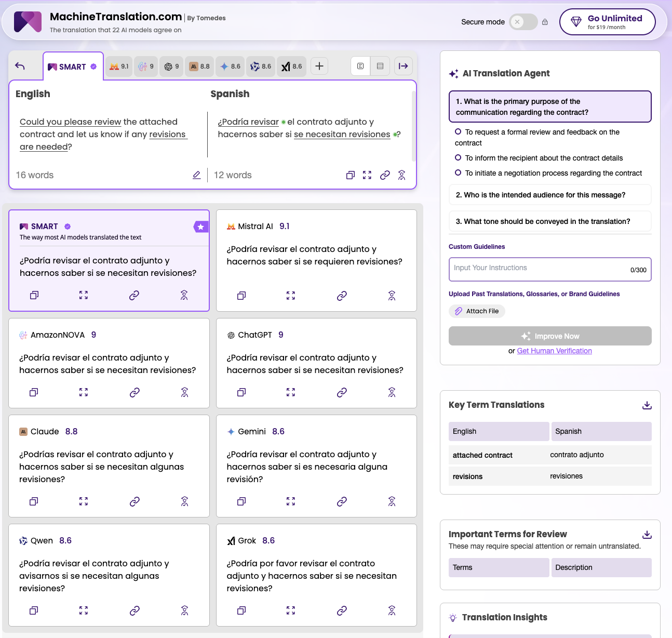
Task: Open the Grok 8.6 tab
Action: [x=292, y=67]
